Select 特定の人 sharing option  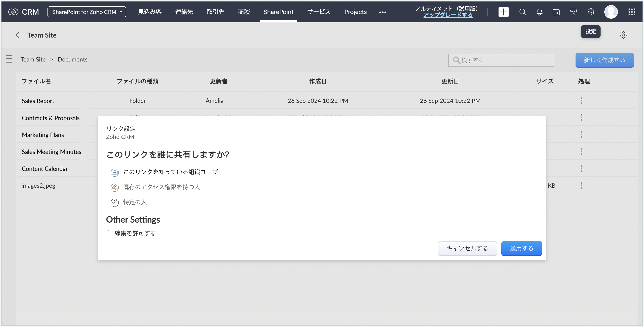coord(134,202)
